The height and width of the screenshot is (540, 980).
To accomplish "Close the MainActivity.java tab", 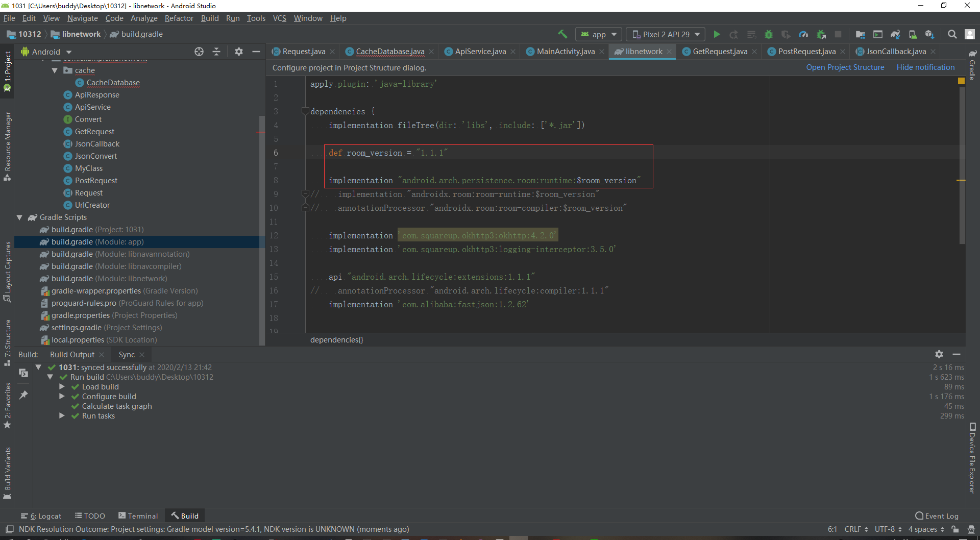I will point(602,52).
